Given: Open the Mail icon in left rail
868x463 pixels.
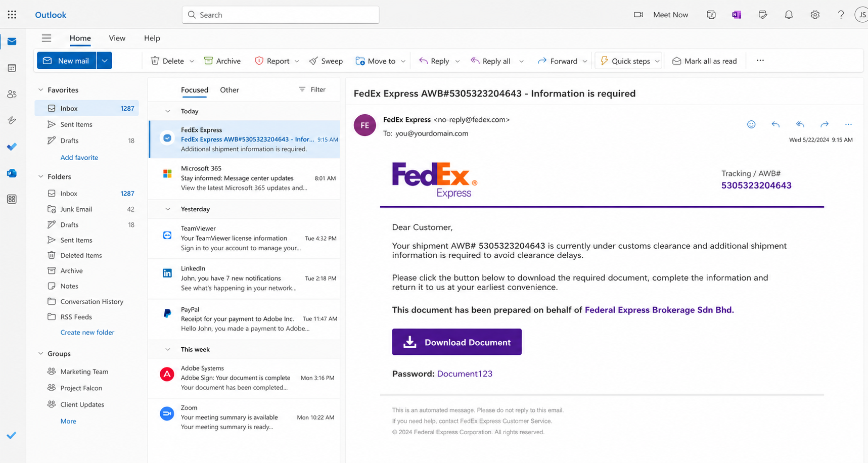Looking at the screenshot, I should coord(12,41).
